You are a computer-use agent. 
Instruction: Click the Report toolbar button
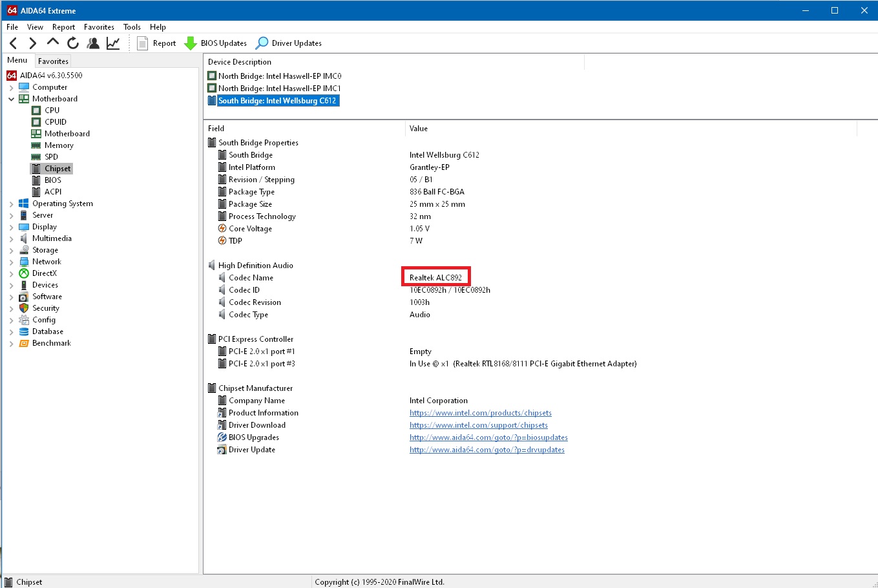156,43
